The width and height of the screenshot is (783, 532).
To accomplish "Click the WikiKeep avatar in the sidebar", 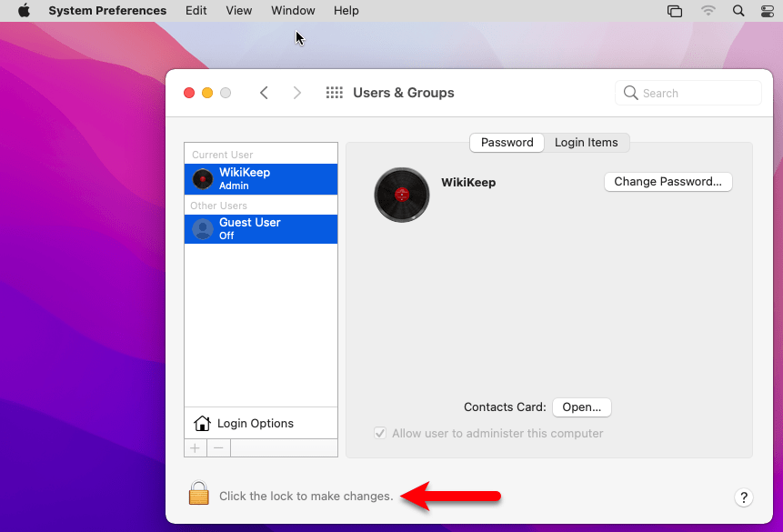I will pyautogui.click(x=203, y=179).
